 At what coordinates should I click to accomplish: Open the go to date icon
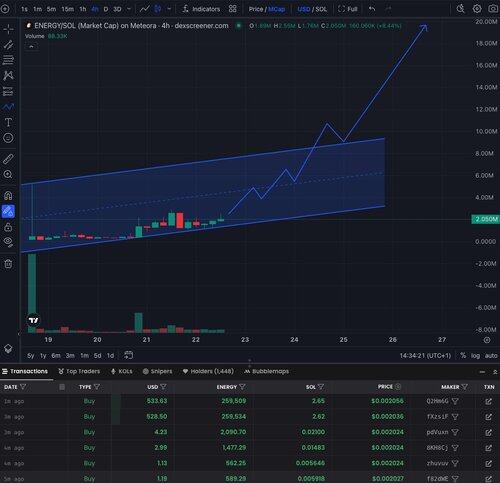(128, 355)
